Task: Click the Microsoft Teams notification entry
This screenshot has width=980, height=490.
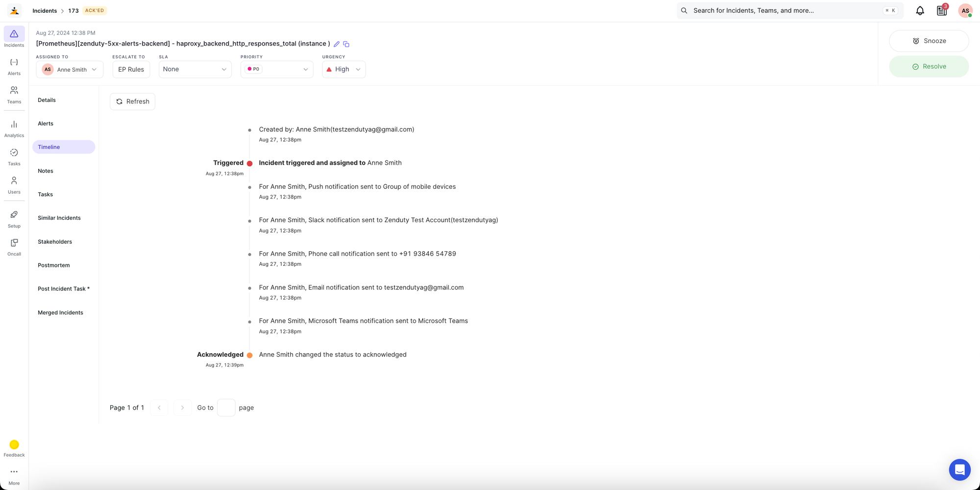Action: coord(364,321)
